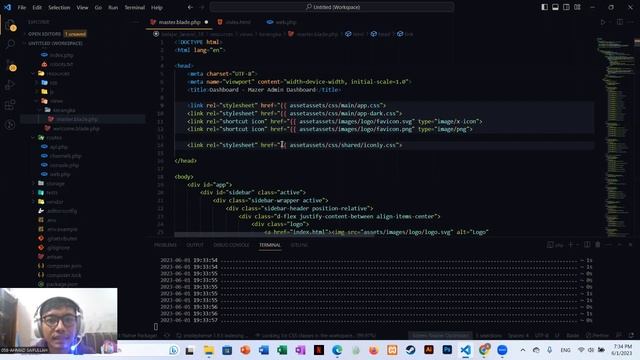Open the Selection menu
This screenshot has height=360, width=640.
(x=59, y=7)
